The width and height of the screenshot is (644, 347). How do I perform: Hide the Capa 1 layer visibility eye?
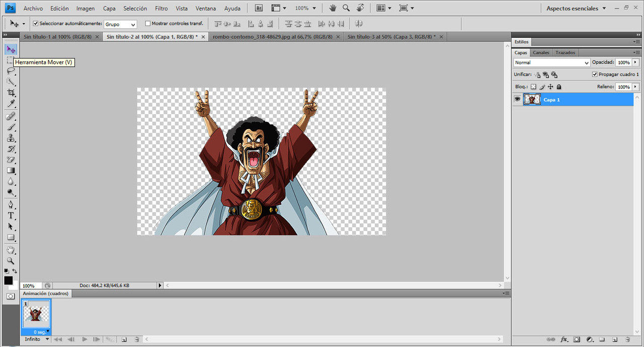pos(517,100)
